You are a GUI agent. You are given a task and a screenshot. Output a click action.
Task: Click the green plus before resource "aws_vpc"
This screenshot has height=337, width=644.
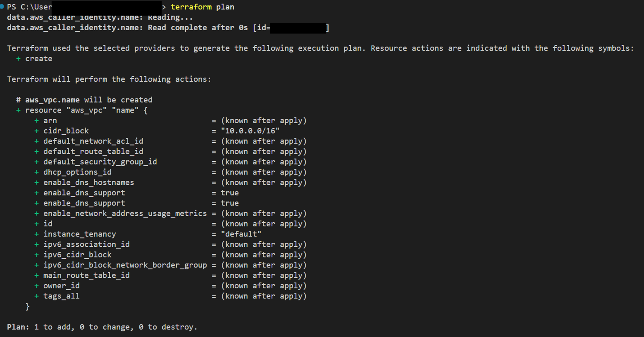tap(18, 110)
